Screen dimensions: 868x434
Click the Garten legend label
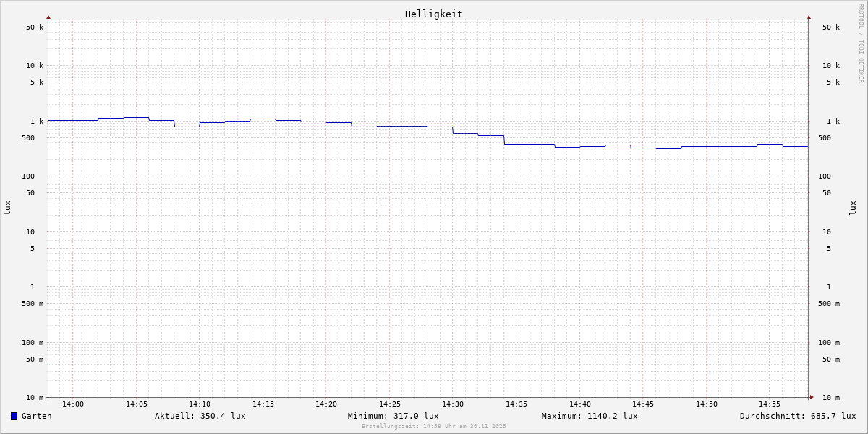tap(36, 416)
